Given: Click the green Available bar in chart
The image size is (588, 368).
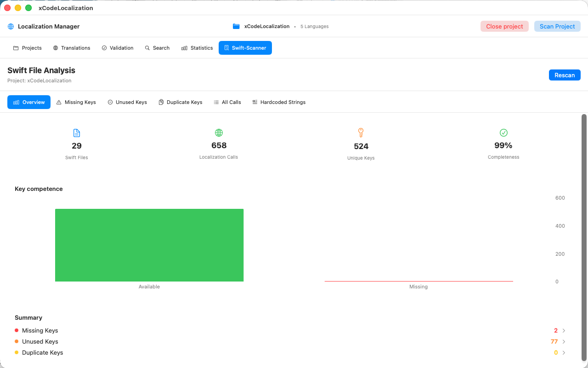Looking at the screenshot, I should pyautogui.click(x=149, y=245).
